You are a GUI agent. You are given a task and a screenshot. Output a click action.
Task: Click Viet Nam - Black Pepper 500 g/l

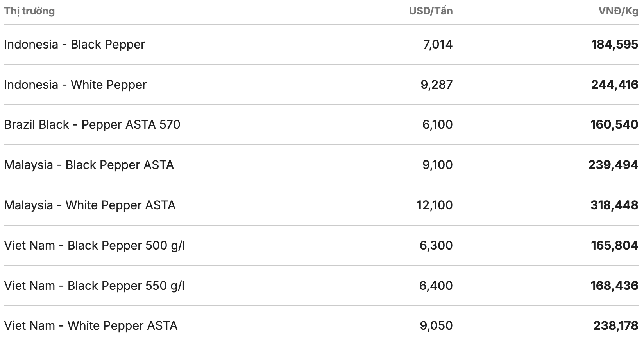click(95, 246)
